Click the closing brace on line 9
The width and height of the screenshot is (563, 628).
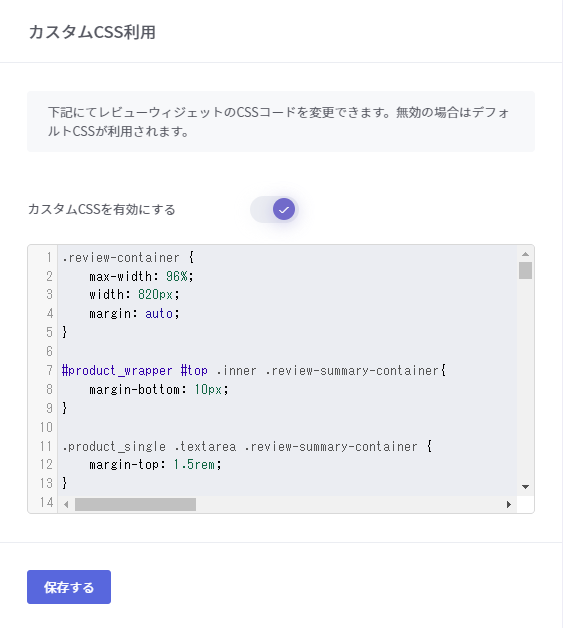coord(64,408)
